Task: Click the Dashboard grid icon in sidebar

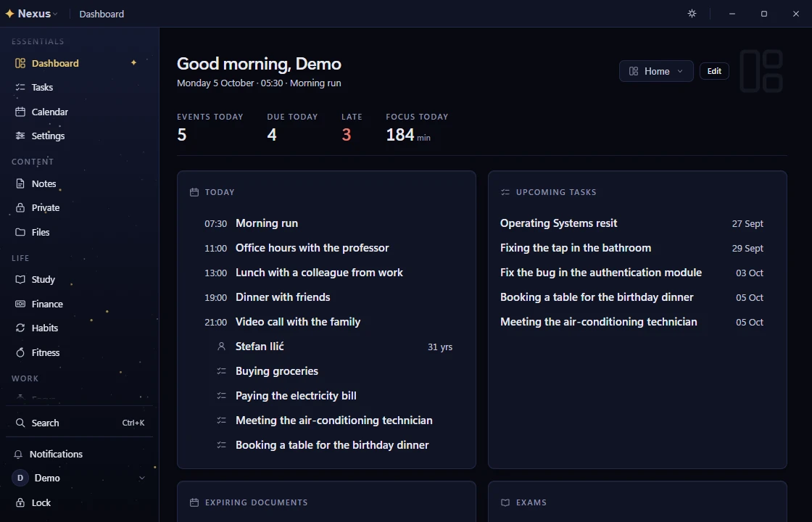Action: coord(20,63)
